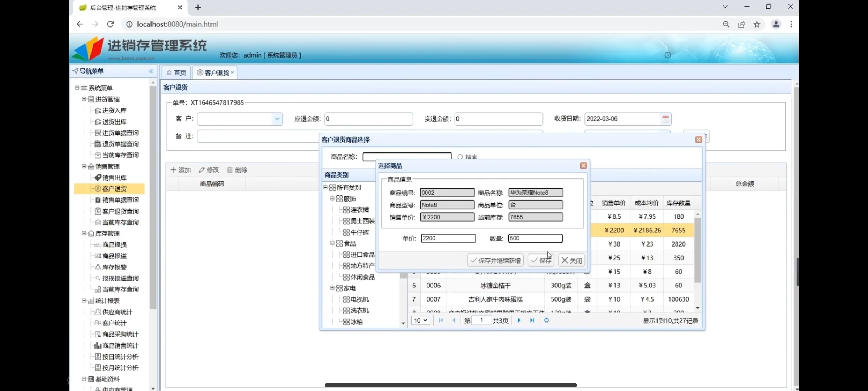
Task: Click the share page icon
Action: [742, 24]
